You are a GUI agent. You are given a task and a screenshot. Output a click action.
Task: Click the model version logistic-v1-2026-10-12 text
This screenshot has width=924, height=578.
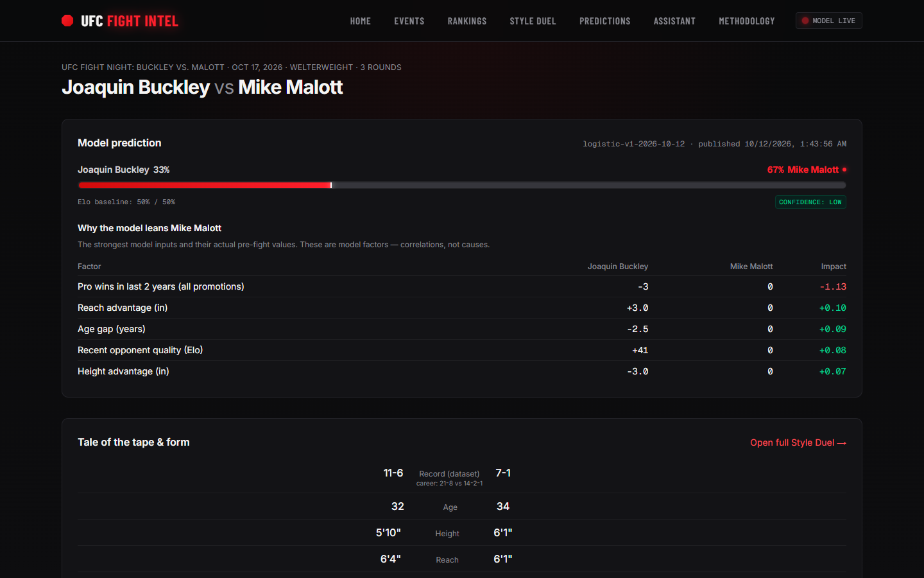(x=634, y=144)
